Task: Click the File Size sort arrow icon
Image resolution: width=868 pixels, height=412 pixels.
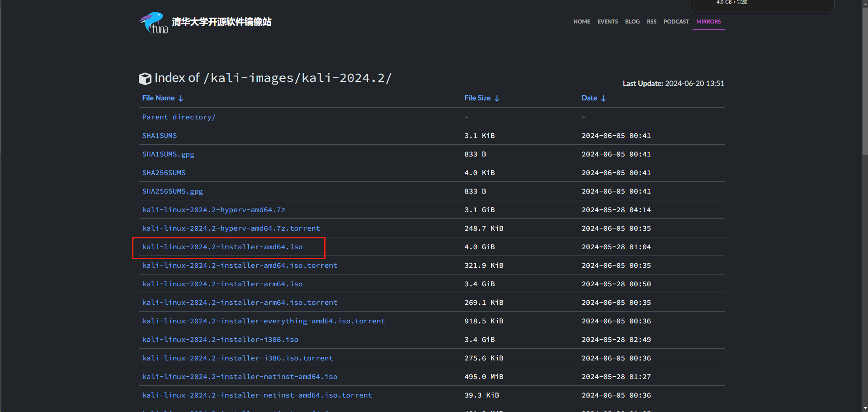Action: coord(497,98)
